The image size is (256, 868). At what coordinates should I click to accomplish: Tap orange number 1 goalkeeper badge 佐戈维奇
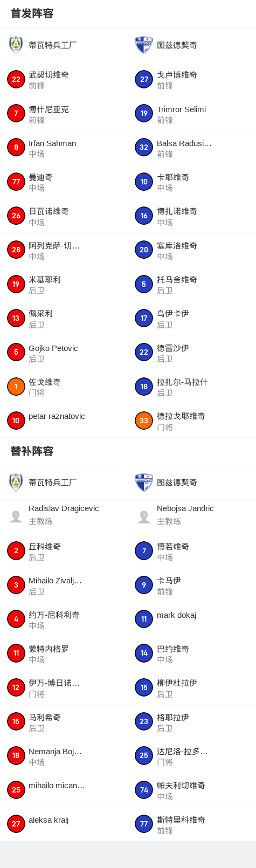(x=16, y=387)
